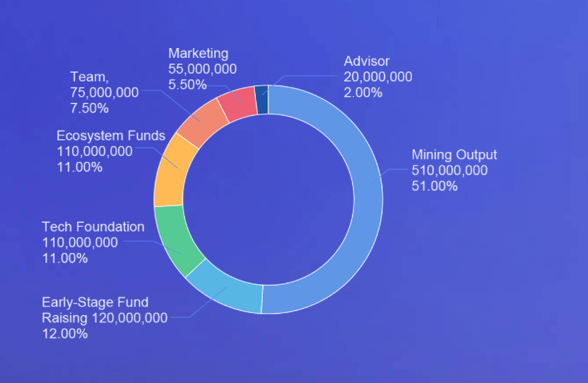Click the Early-Stage Fund label heading
Image resolution: width=588 pixels, height=383 pixels.
[x=95, y=302]
